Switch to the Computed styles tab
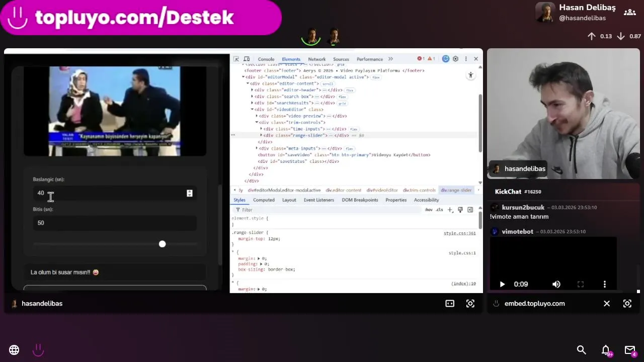 pos(264,200)
